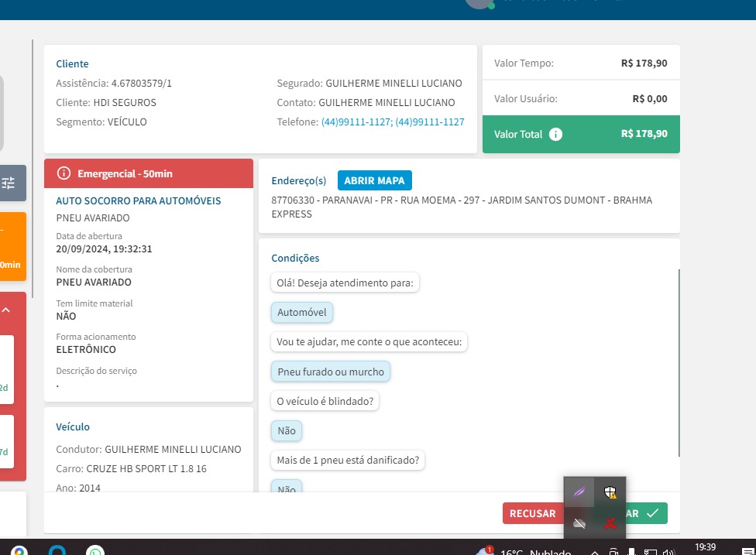The width and height of the screenshot is (756, 555).
Task: Click the opening date 20/09/2024, 19:32:31
Action: pos(104,249)
